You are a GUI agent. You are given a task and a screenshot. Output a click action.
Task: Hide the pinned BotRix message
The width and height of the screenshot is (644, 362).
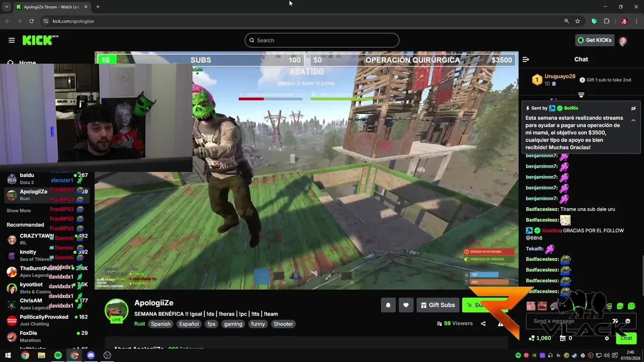click(x=633, y=108)
